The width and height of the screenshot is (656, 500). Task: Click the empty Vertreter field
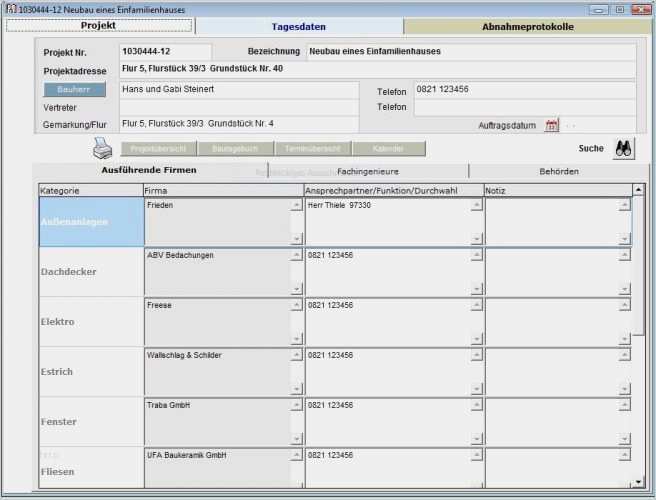point(239,108)
